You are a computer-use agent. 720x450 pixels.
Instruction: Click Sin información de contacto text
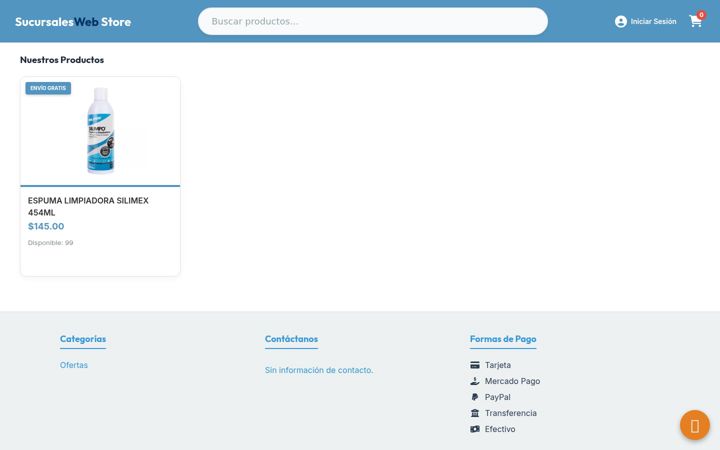(319, 370)
